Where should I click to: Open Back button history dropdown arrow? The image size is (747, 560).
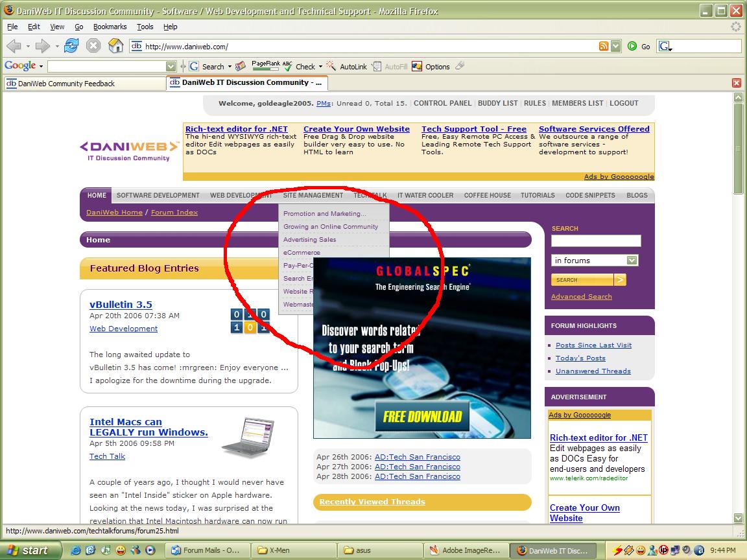tap(28, 46)
